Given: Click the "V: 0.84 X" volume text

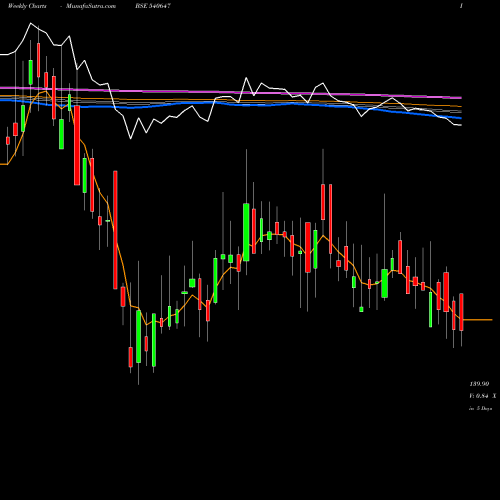Looking at the screenshot, I should [483, 396].
